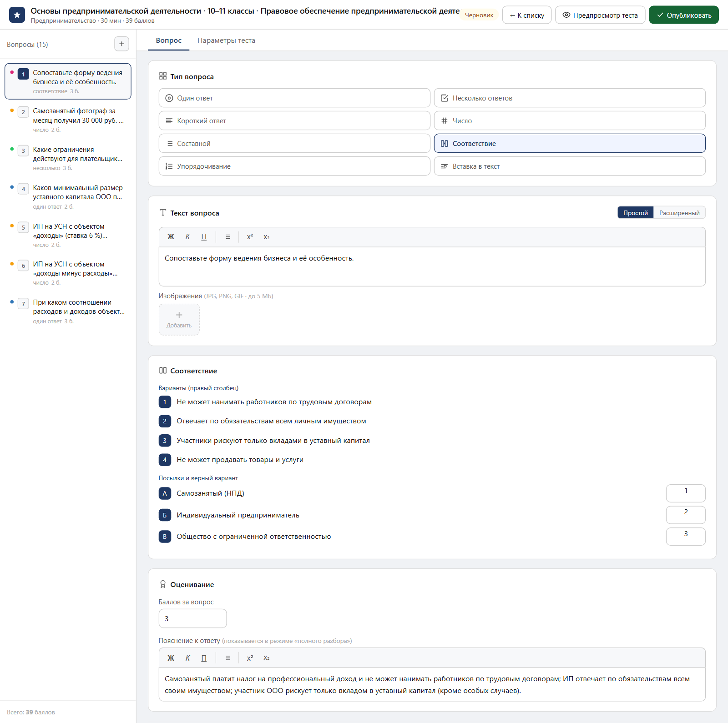The height and width of the screenshot is (723, 728).
Task: Open question 4 about уставного капитала ООО
Action: pyautogui.click(x=68, y=197)
